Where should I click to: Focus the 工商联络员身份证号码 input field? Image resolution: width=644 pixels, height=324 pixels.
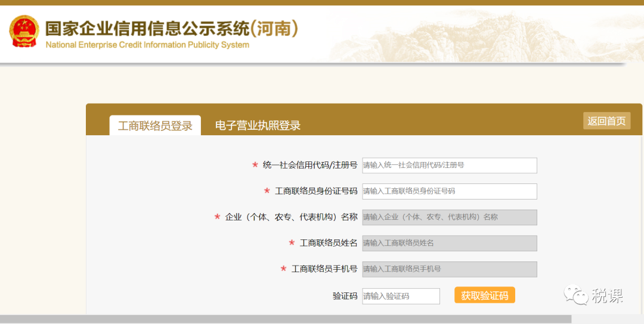[450, 191]
